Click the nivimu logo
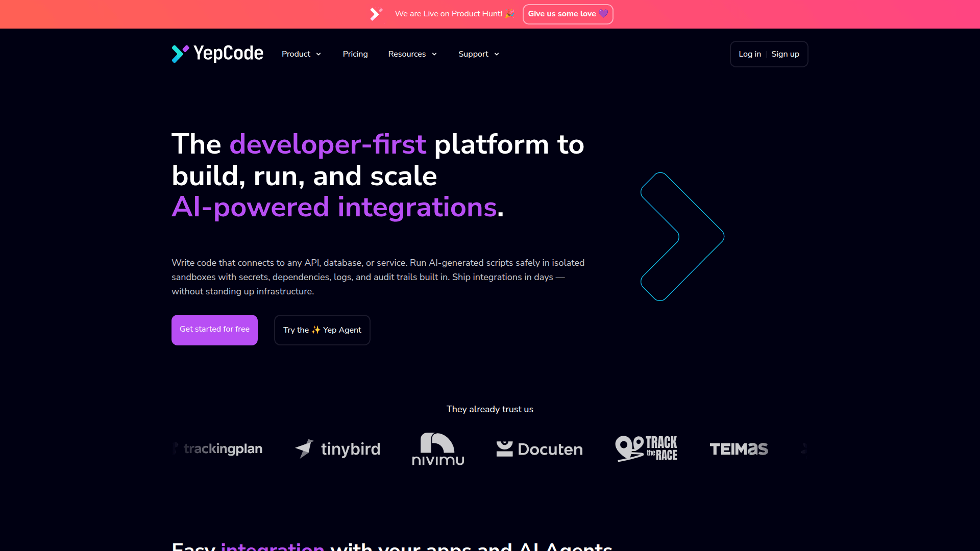The width and height of the screenshot is (980, 551). [437, 448]
